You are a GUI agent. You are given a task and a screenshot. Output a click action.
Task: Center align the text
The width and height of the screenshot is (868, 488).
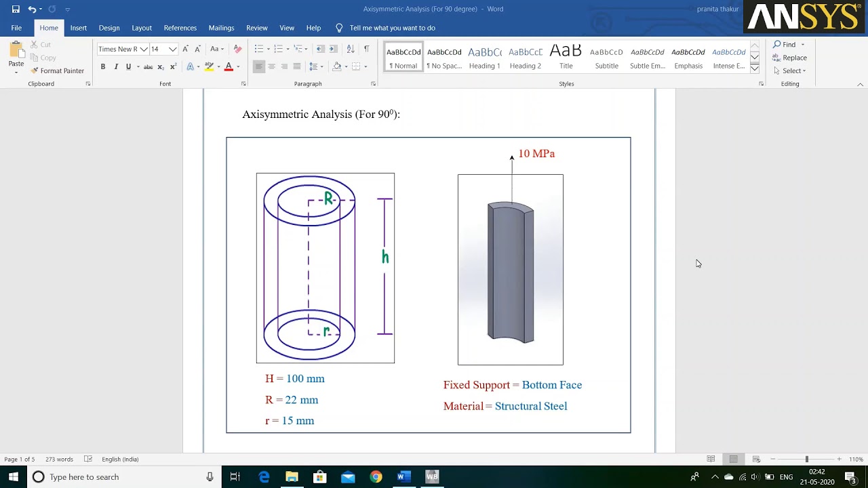[271, 66]
